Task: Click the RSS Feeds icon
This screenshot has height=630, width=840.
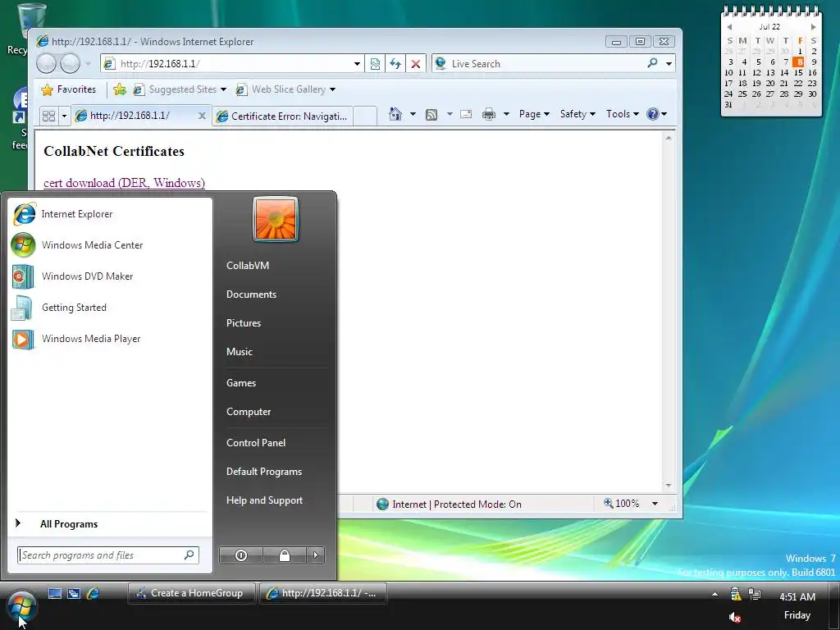Action: (431, 114)
